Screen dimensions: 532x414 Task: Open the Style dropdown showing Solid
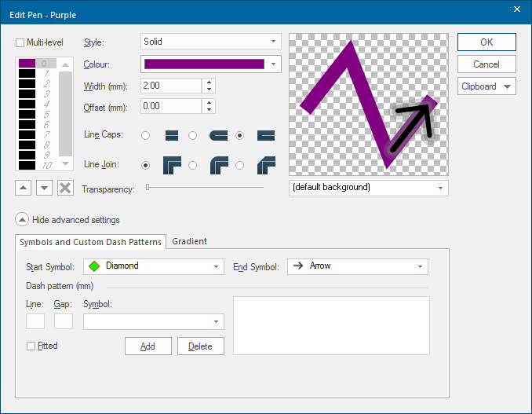tap(211, 42)
